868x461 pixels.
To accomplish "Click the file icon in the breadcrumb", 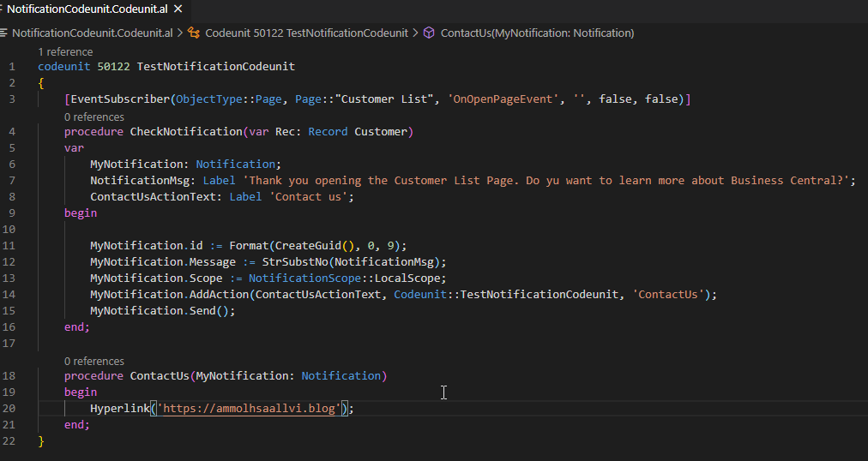I will (4, 33).
